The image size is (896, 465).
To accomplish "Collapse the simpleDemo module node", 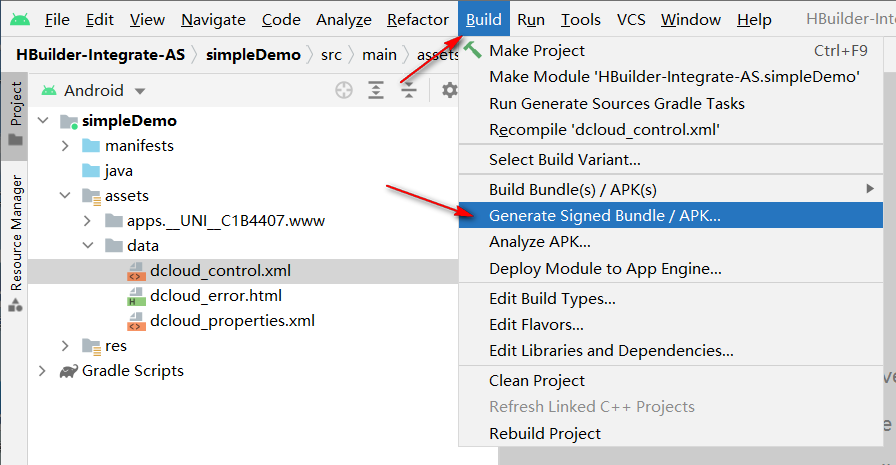I will pos(43,121).
